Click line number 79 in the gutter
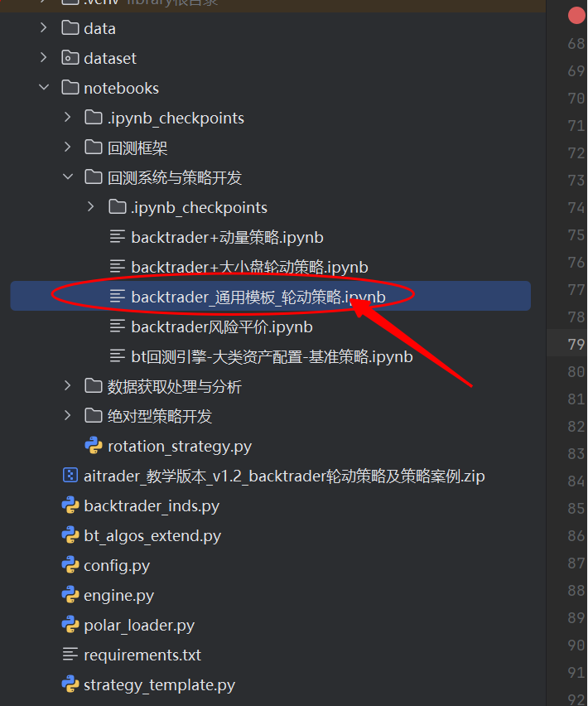The width and height of the screenshot is (588, 706). pyautogui.click(x=576, y=345)
